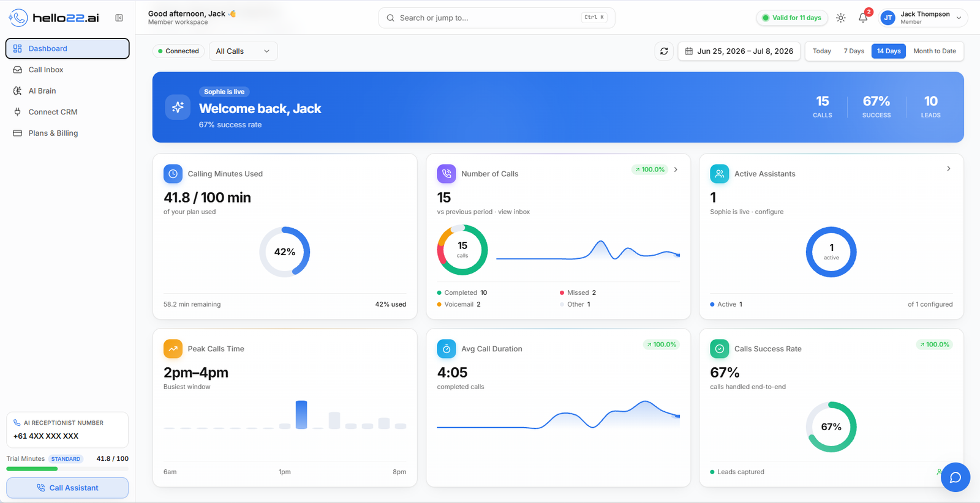
Task: Click the search or jump to field
Action: tap(497, 18)
